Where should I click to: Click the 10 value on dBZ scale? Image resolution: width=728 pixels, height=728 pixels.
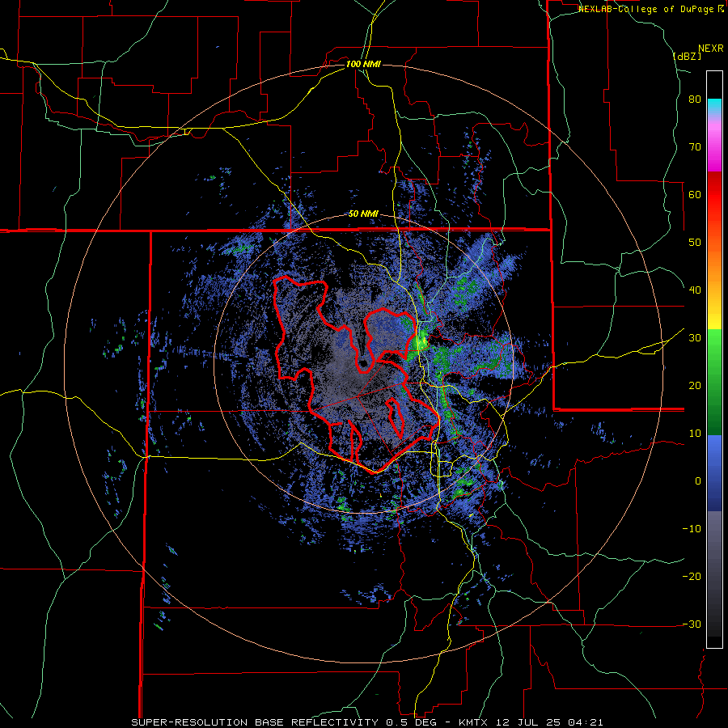695,434
